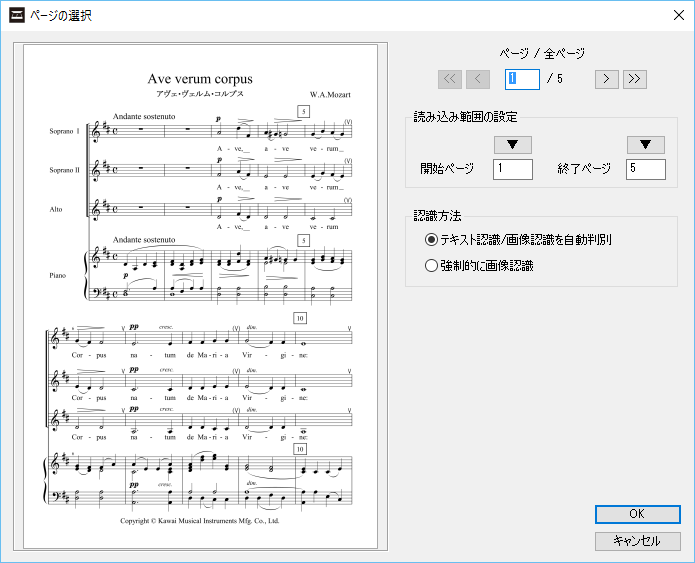Click the 'Piano' staff label

pos(58,275)
